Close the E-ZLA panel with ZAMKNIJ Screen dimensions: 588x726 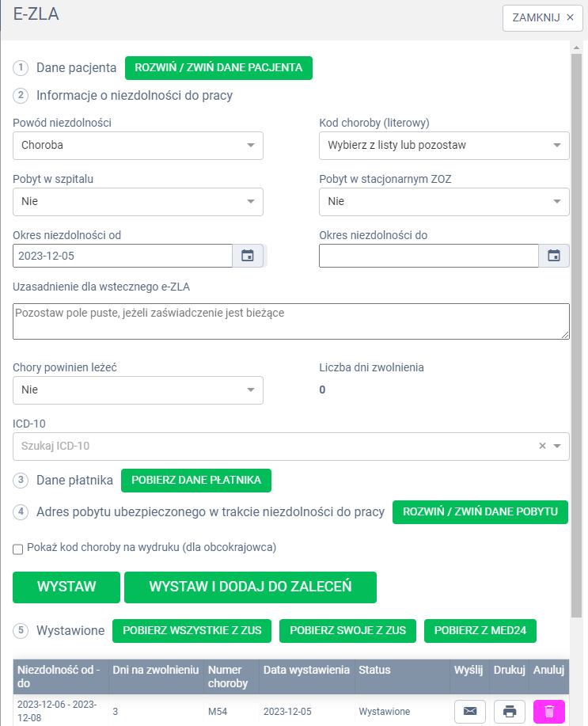coord(542,17)
